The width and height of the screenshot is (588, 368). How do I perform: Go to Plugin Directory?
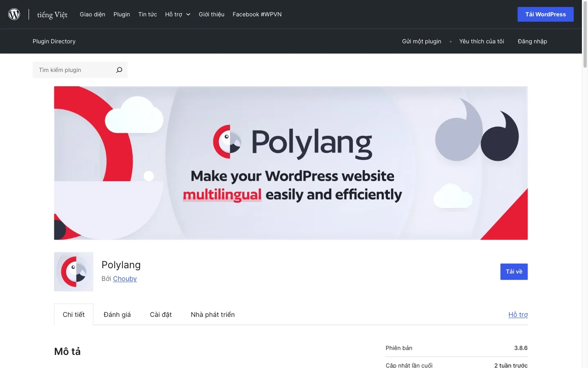click(54, 41)
